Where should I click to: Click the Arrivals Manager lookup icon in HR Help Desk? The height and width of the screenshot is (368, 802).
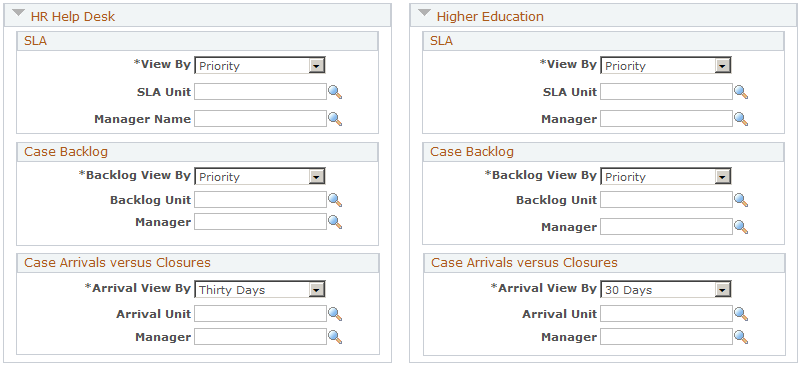(x=335, y=337)
